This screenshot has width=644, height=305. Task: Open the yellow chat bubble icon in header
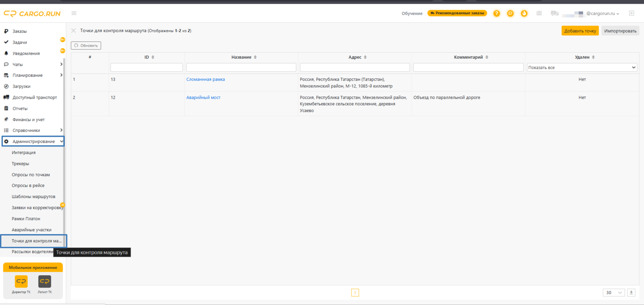coord(510,13)
